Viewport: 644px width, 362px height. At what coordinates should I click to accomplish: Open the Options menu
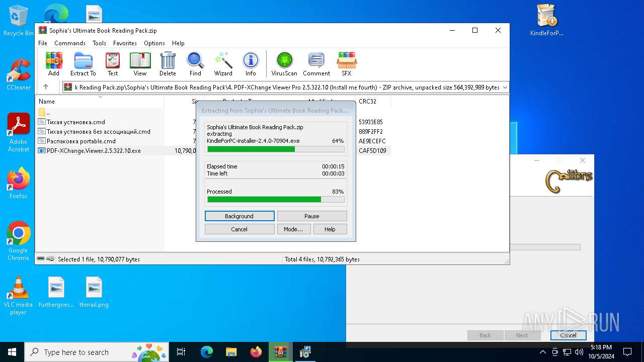tap(154, 43)
